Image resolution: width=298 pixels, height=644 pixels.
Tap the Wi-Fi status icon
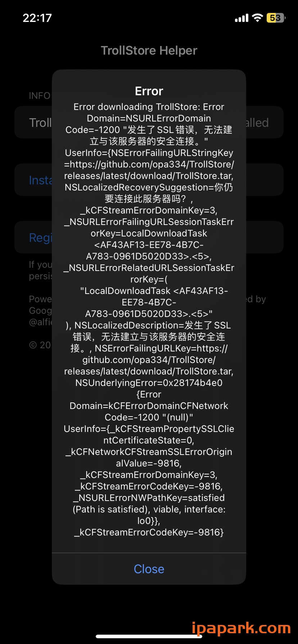coord(257,18)
